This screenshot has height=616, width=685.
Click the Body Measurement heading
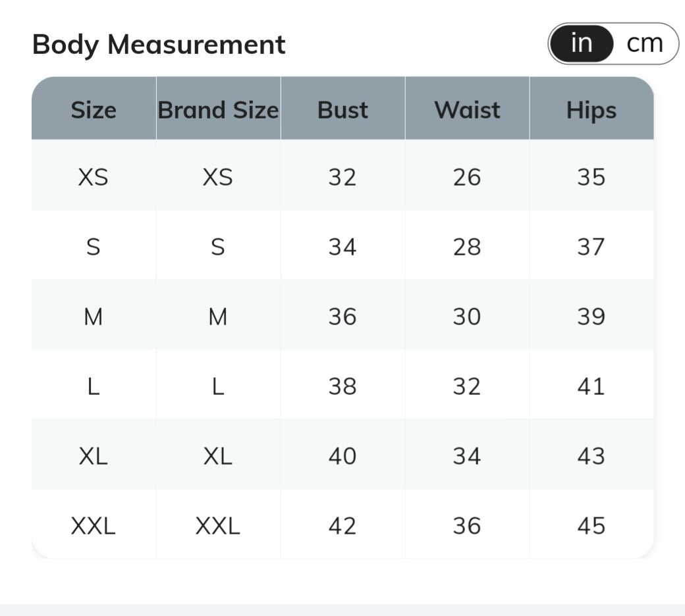pos(159,45)
